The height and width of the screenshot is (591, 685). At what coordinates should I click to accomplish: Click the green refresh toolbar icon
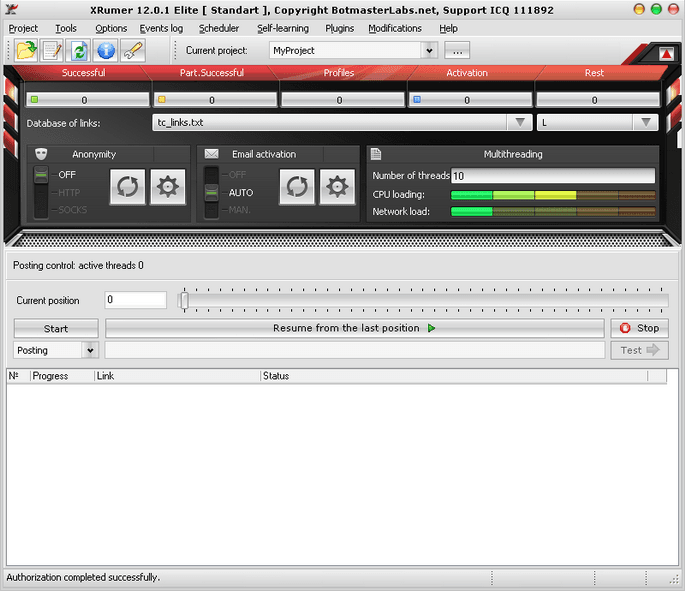click(78, 50)
